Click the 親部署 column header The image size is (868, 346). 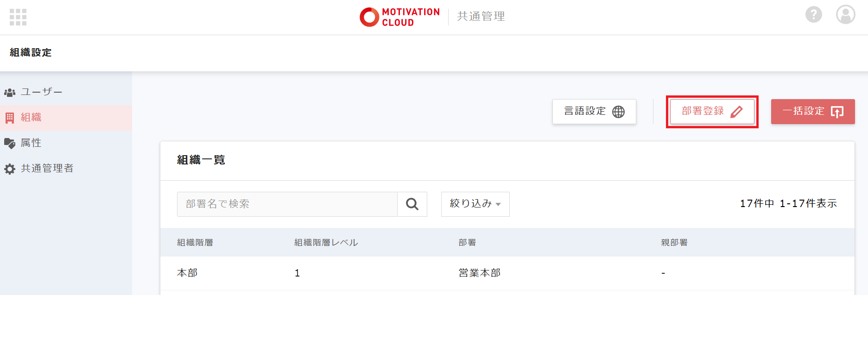pos(674,243)
